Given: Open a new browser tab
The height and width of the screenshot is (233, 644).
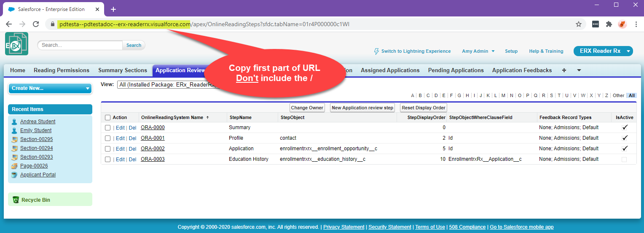Looking at the screenshot, I should (x=113, y=9).
